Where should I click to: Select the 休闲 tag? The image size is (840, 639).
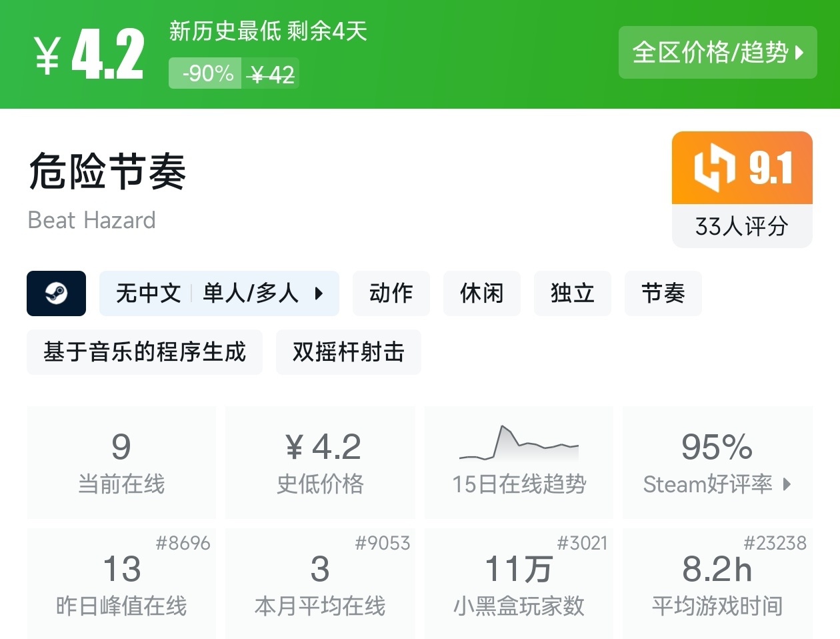[x=482, y=293]
